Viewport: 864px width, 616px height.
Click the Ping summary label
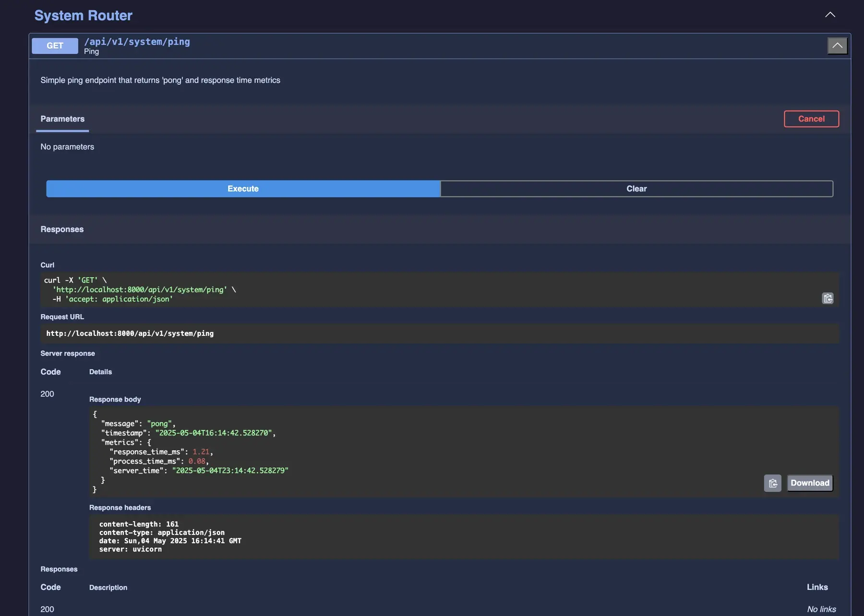coord(91,51)
